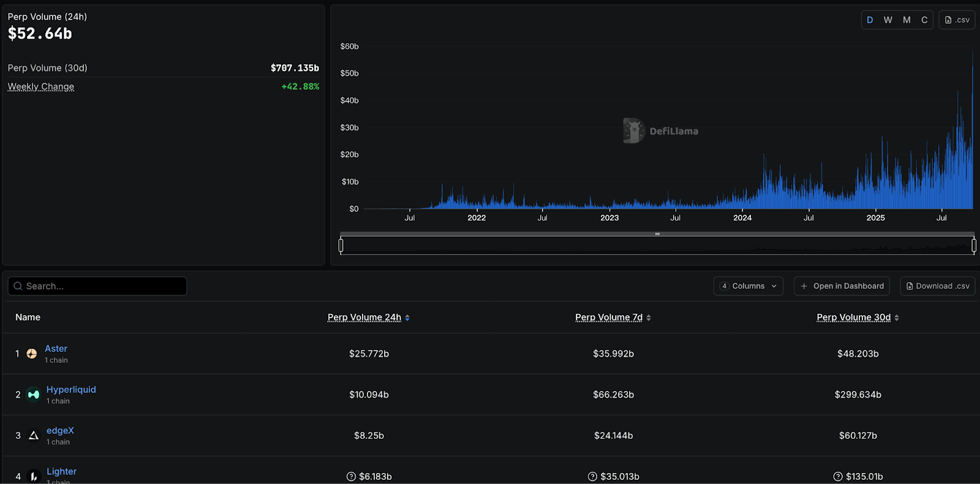This screenshot has width=980, height=484.
Task: Click the Lighter protocol logo icon
Action: pos(34,476)
